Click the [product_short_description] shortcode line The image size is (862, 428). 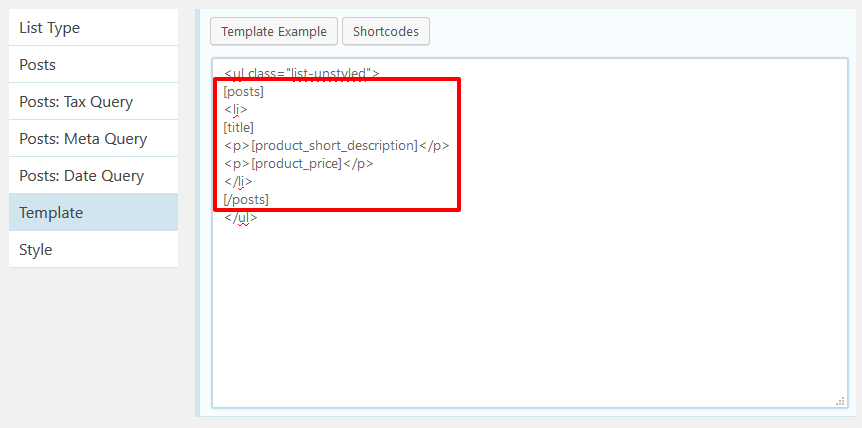click(336, 145)
